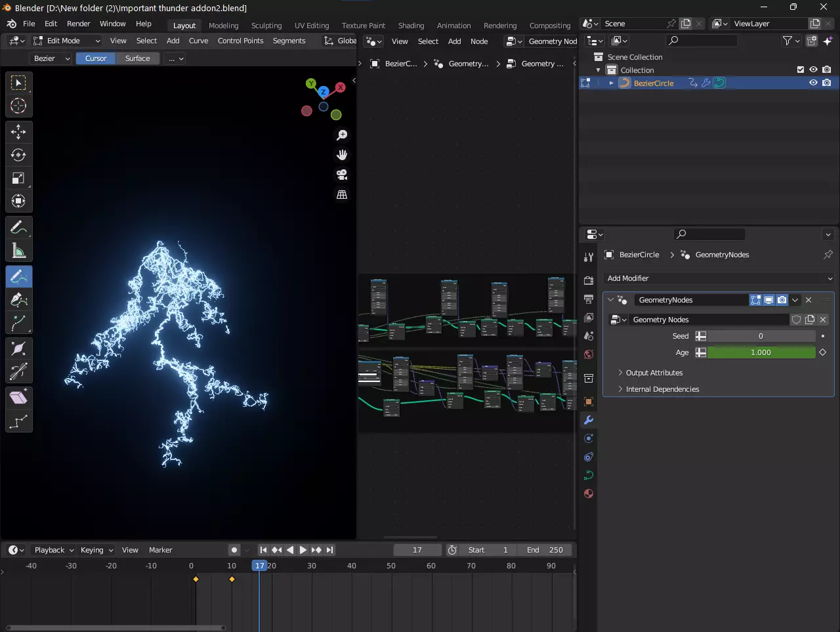Select the 3D Cursor tool
Image resolution: width=840 pixels, height=632 pixels.
(18, 106)
